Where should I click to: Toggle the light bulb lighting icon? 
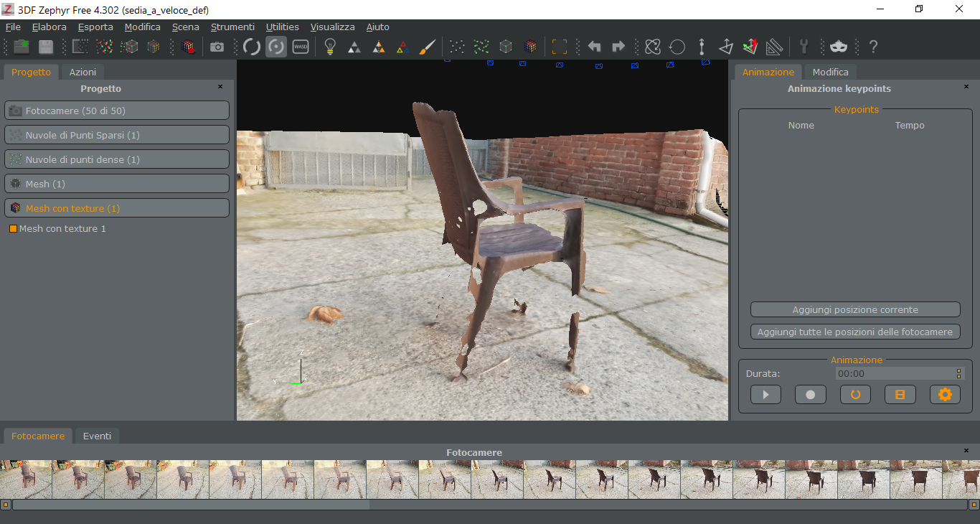pyautogui.click(x=330, y=47)
